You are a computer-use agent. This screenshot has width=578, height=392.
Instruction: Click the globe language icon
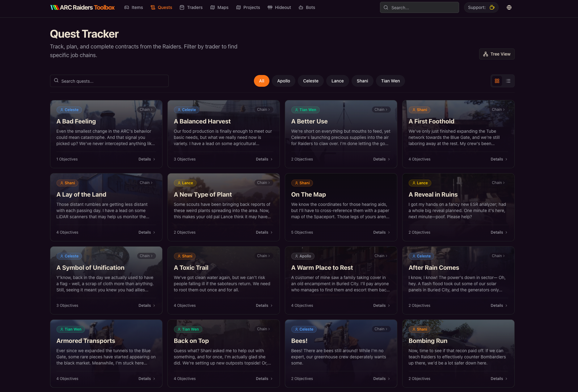(x=509, y=7)
